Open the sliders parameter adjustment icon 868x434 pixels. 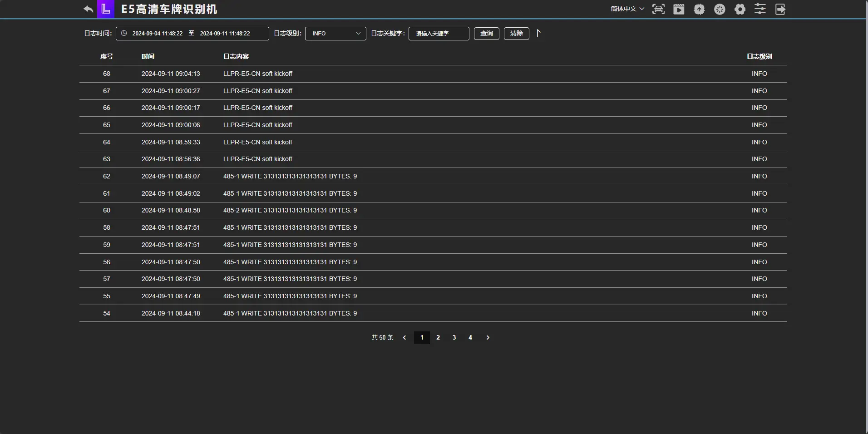pos(760,9)
